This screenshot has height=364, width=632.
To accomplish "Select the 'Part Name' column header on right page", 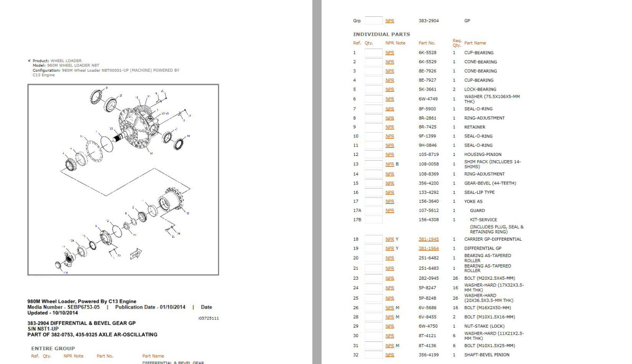I will click(x=475, y=43).
